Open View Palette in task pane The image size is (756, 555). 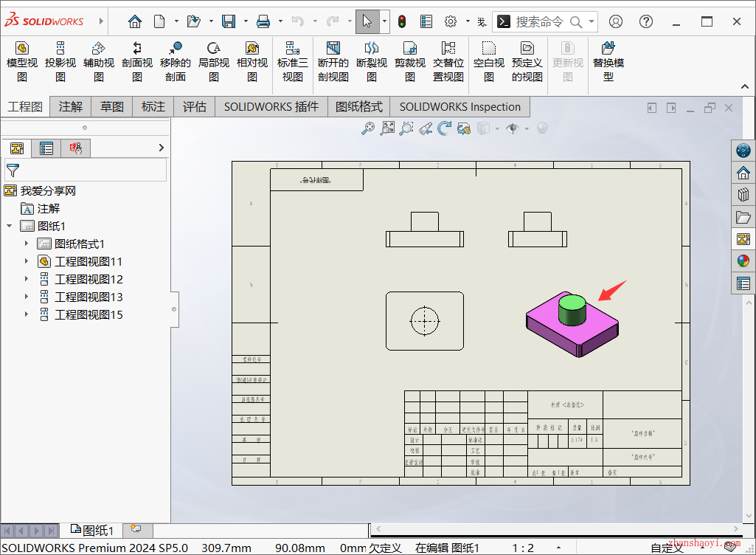(x=743, y=239)
